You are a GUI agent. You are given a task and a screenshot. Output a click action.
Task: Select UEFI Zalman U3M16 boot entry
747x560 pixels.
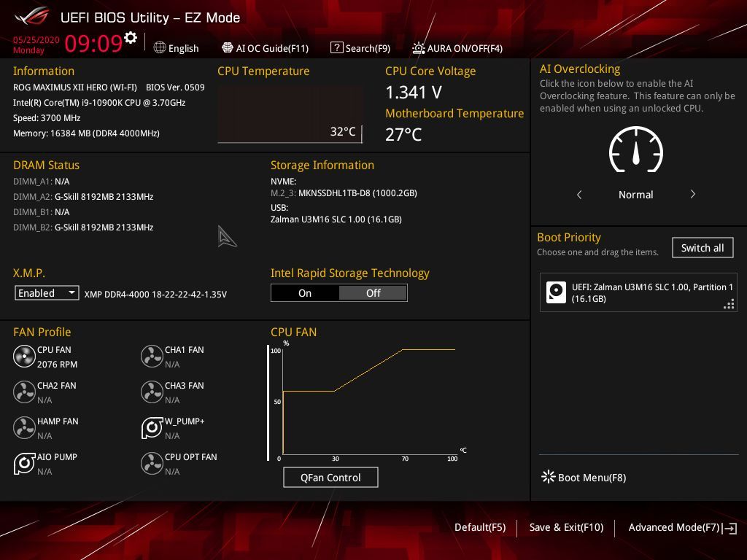638,292
